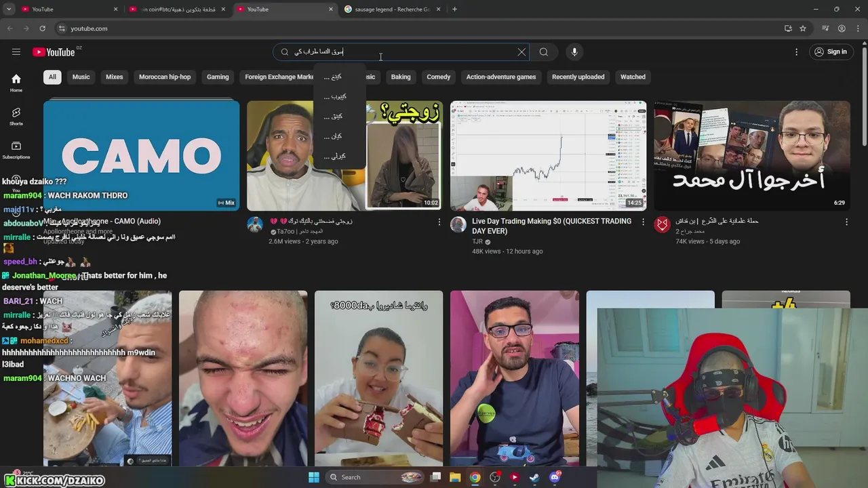
Task: Open options for the Ta7oo video
Action: [439, 222]
